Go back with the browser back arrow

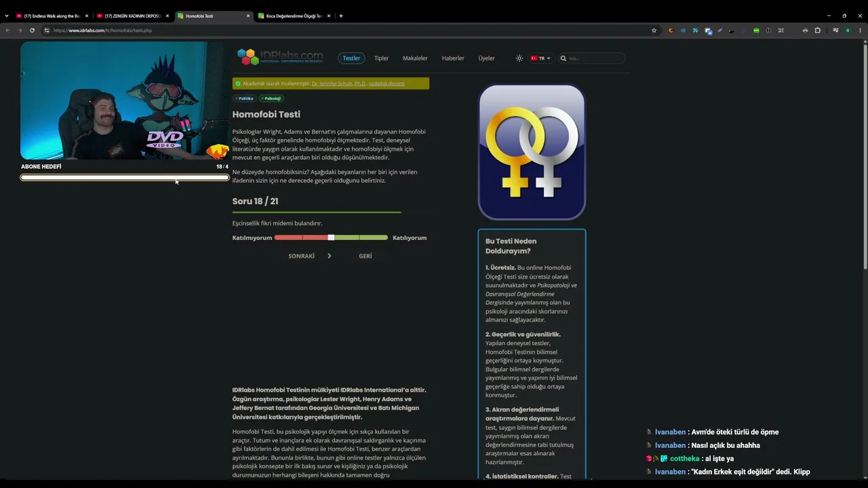click(x=7, y=30)
